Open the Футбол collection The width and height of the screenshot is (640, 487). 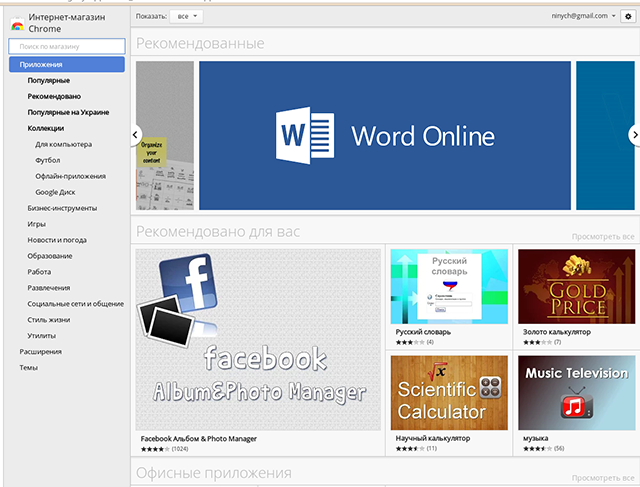[x=48, y=160]
